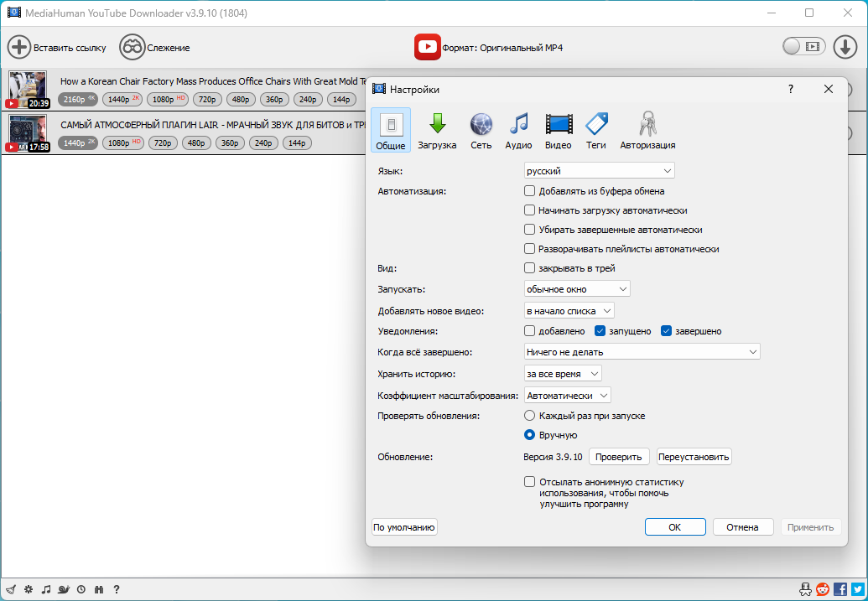868x601 pixels.
Task: Select 720p for the Korean Chair video
Action: 208,99
